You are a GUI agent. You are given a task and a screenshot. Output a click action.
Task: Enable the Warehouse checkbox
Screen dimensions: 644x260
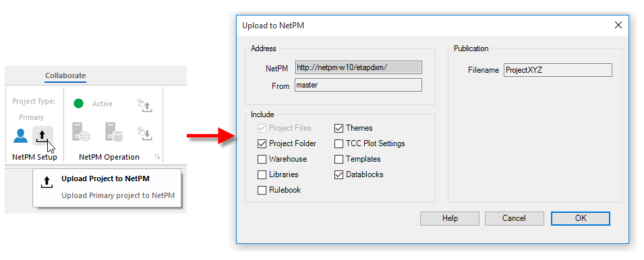262,160
